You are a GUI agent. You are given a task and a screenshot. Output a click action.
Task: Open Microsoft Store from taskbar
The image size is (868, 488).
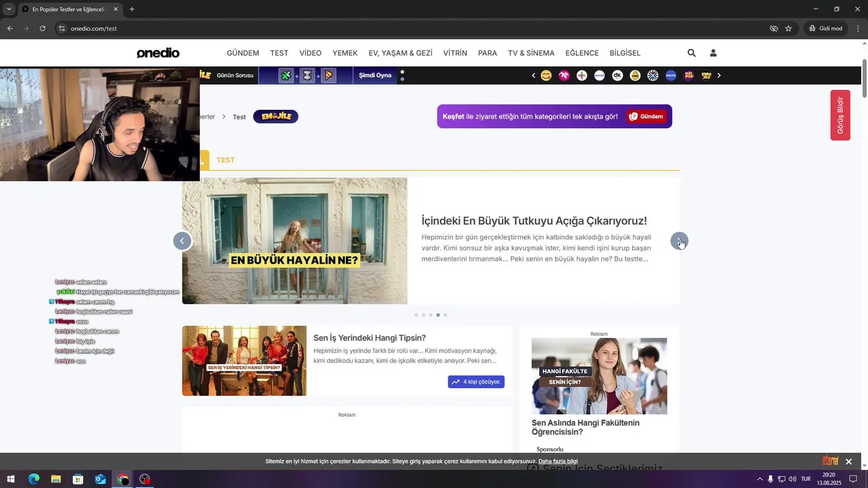pos(78,479)
